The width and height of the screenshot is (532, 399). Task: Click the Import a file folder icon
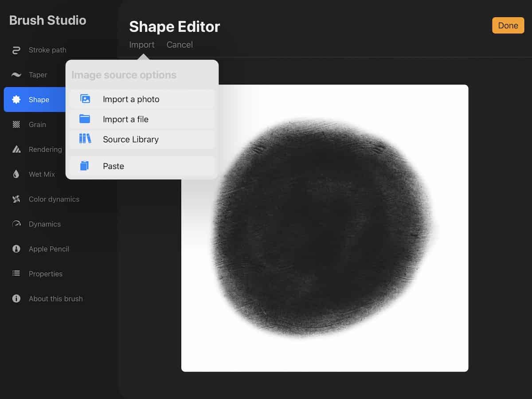pos(85,119)
